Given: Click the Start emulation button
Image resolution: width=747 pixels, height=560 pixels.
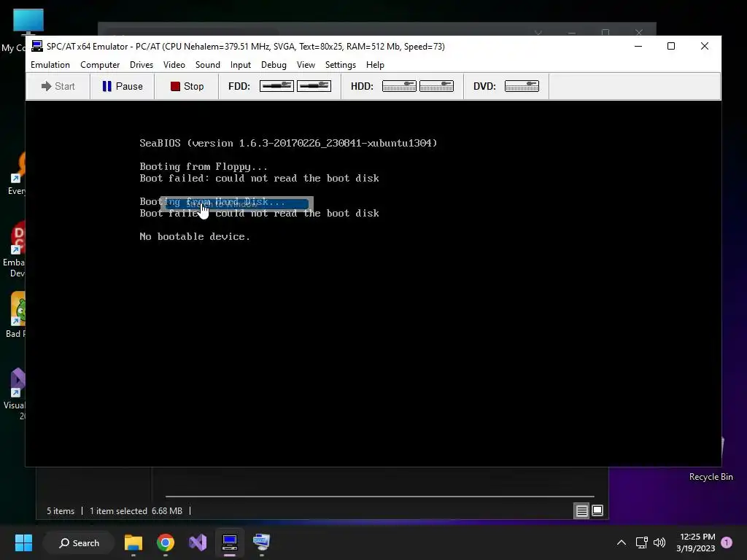Looking at the screenshot, I should pyautogui.click(x=58, y=86).
